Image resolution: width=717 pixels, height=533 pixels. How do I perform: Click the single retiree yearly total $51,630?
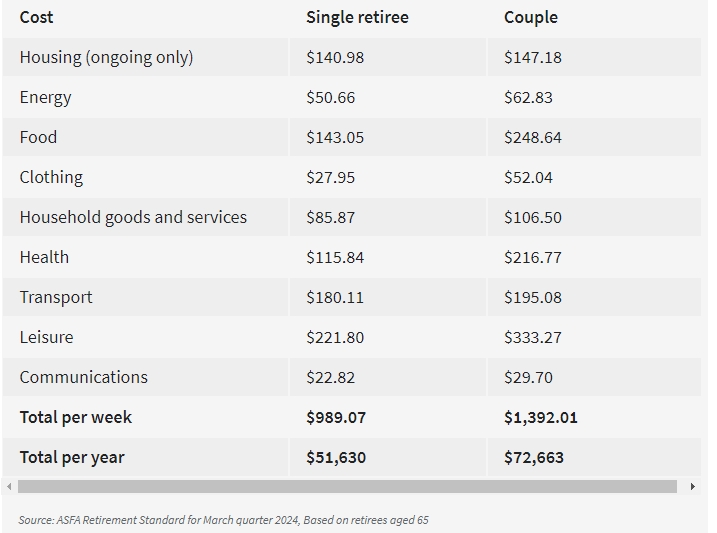click(336, 457)
